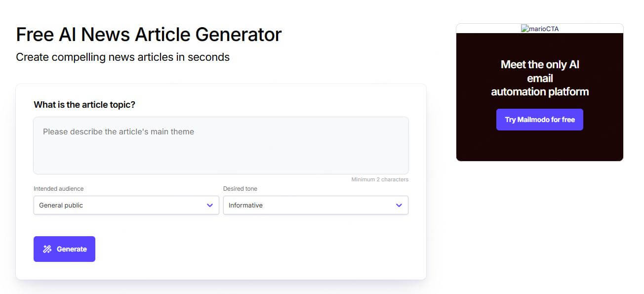
Task: Click the Meet the only AI email headline
Action: [539, 78]
